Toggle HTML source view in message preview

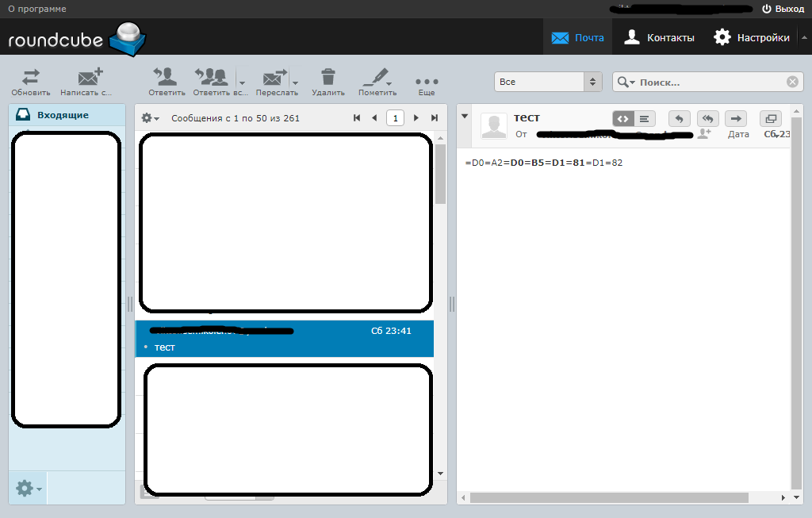click(623, 118)
